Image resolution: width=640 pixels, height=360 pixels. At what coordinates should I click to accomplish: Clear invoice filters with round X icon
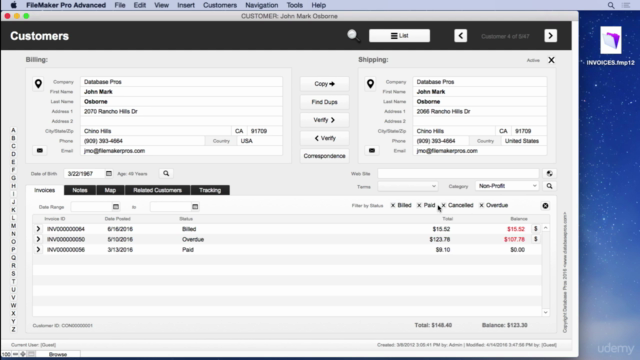click(x=545, y=206)
